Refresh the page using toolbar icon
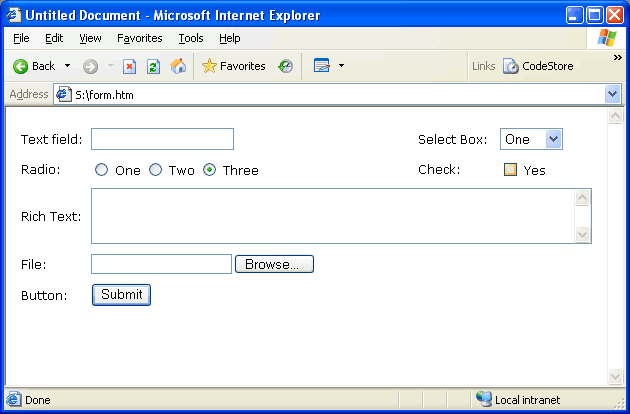The width and height of the screenshot is (630, 414). [153, 66]
